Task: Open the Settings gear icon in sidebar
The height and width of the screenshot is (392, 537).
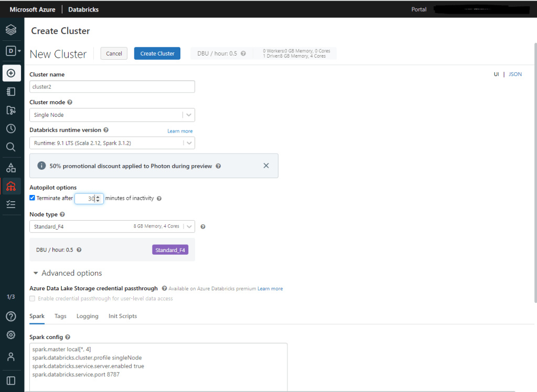Action: coord(11,335)
